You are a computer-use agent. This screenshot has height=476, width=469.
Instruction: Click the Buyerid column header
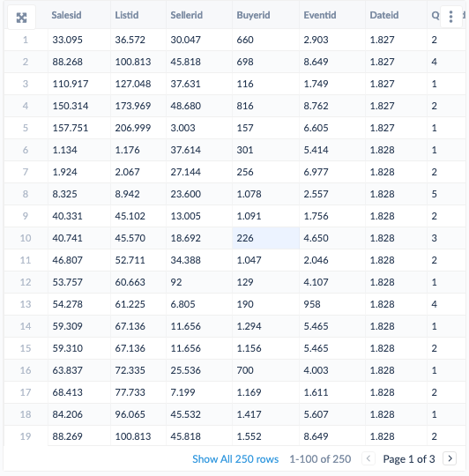coord(253,15)
